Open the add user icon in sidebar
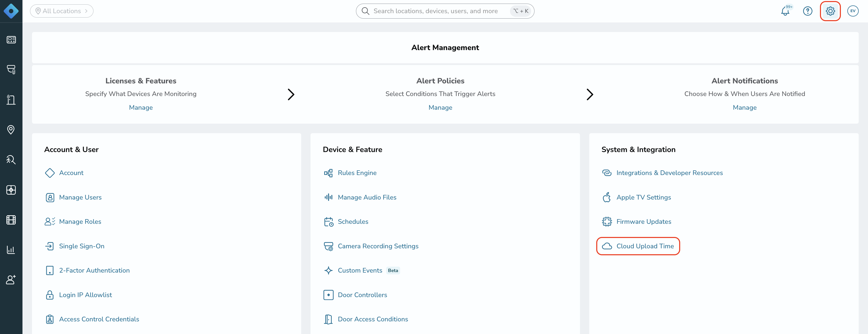Viewport: 868px width, 334px height. point(11,280)
